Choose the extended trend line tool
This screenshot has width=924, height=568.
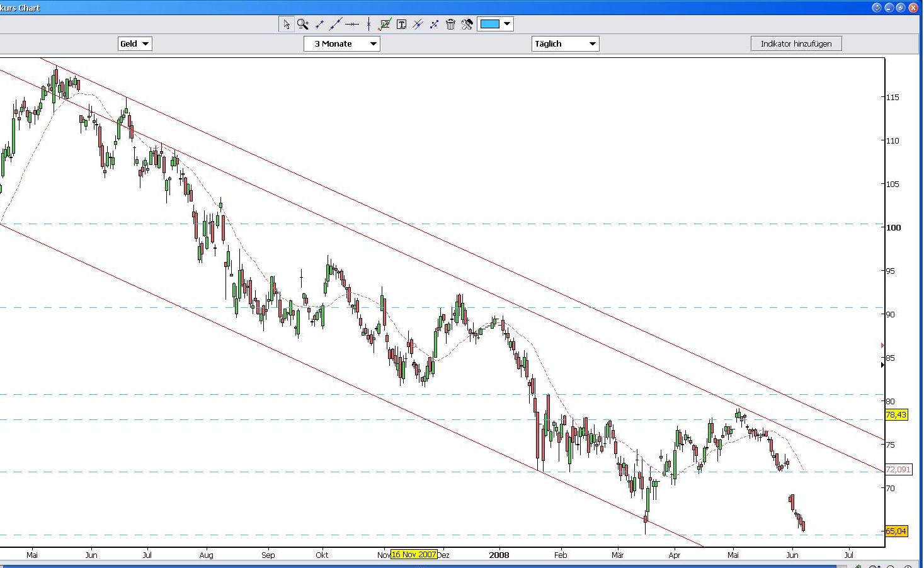click(x=336, y=25)
